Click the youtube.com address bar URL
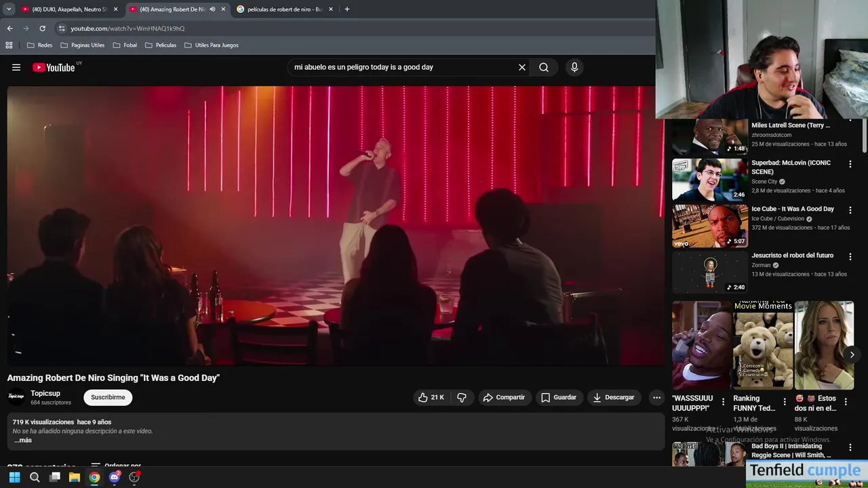 (x=127, y=28)
